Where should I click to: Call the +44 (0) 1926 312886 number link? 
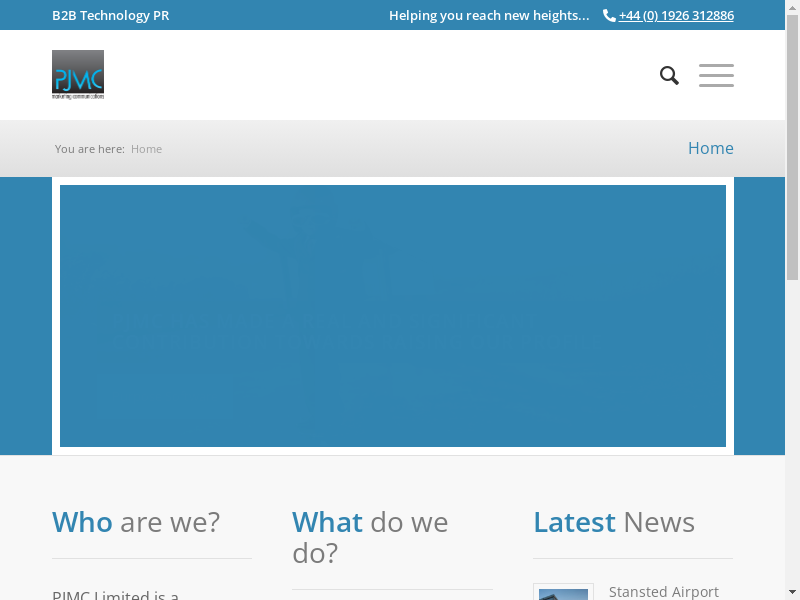[676, 16]
